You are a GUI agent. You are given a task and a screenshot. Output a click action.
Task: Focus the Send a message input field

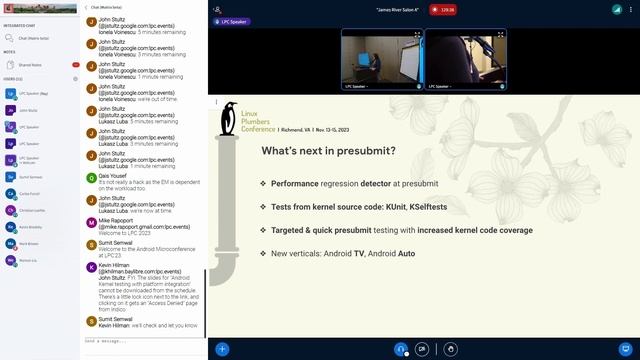pos(143,341)
